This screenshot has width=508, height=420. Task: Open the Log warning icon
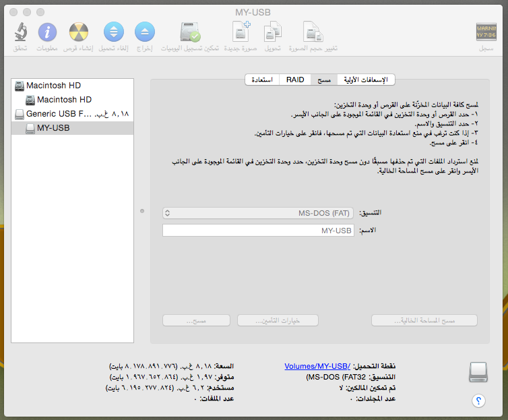coord(486,32)
